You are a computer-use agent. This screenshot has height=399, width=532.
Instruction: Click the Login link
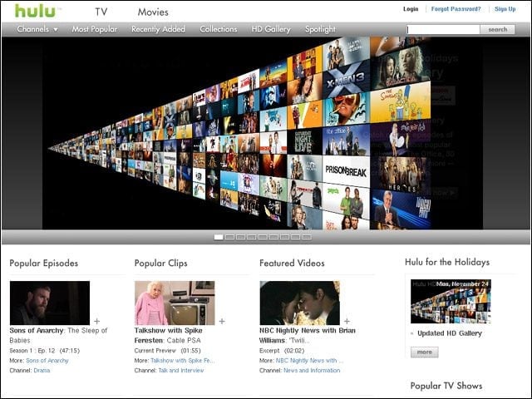(411, 9)
